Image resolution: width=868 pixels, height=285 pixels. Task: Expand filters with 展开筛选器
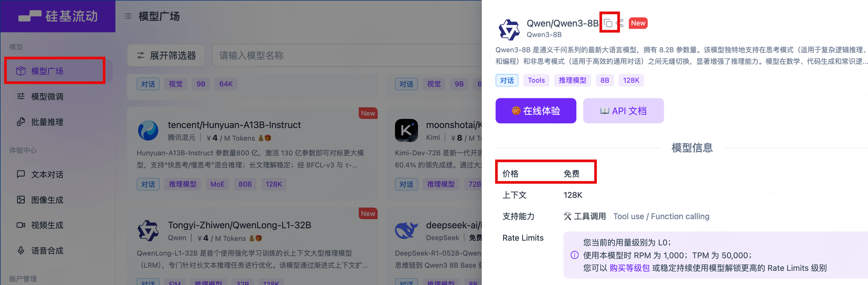166,56
